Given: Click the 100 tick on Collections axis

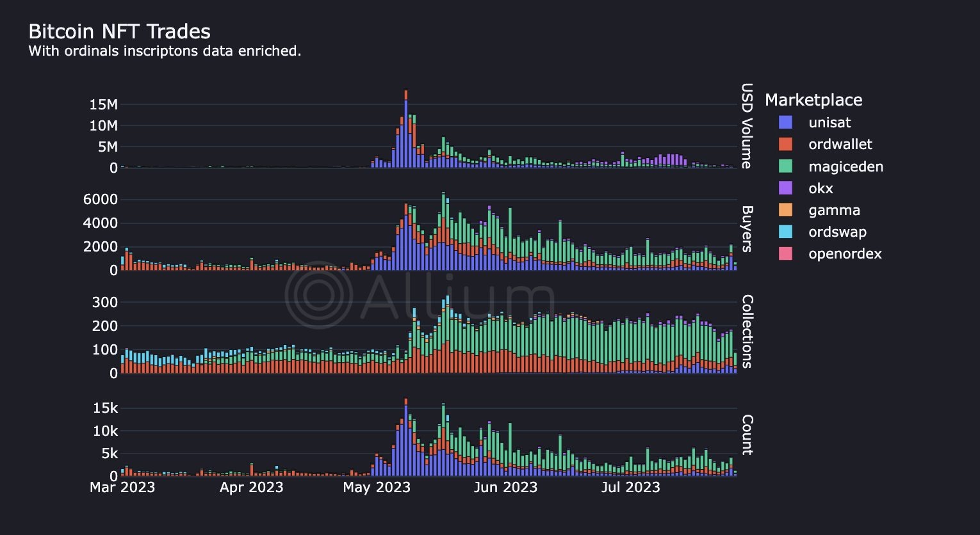Looking at the screenshot, I should (105, 349).
